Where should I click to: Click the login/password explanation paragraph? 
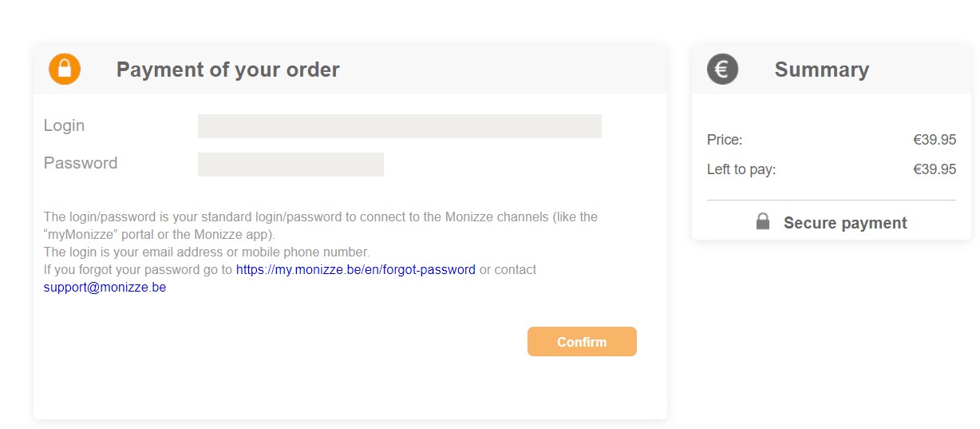[x=321, y=226]
